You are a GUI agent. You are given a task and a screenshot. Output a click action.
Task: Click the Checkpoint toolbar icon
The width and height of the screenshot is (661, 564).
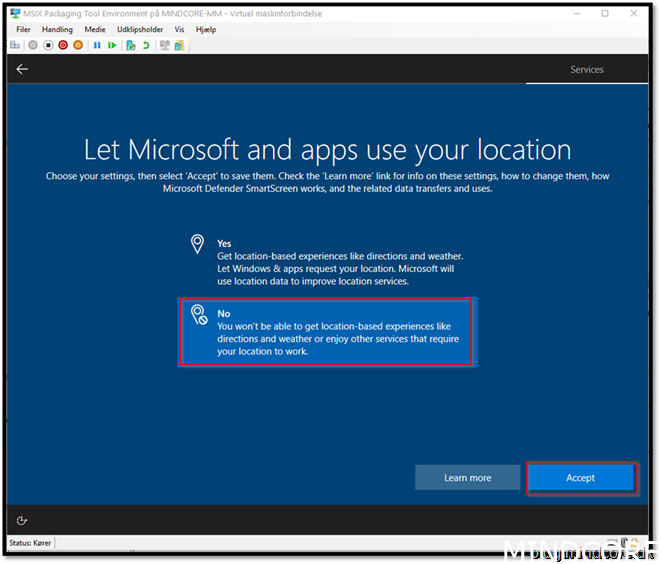[130, 45]
